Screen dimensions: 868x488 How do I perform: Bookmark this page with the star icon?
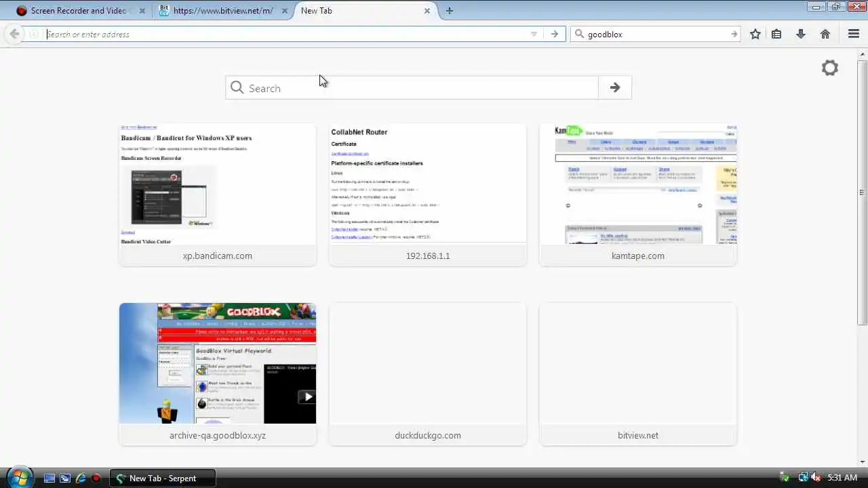point(755,34)
